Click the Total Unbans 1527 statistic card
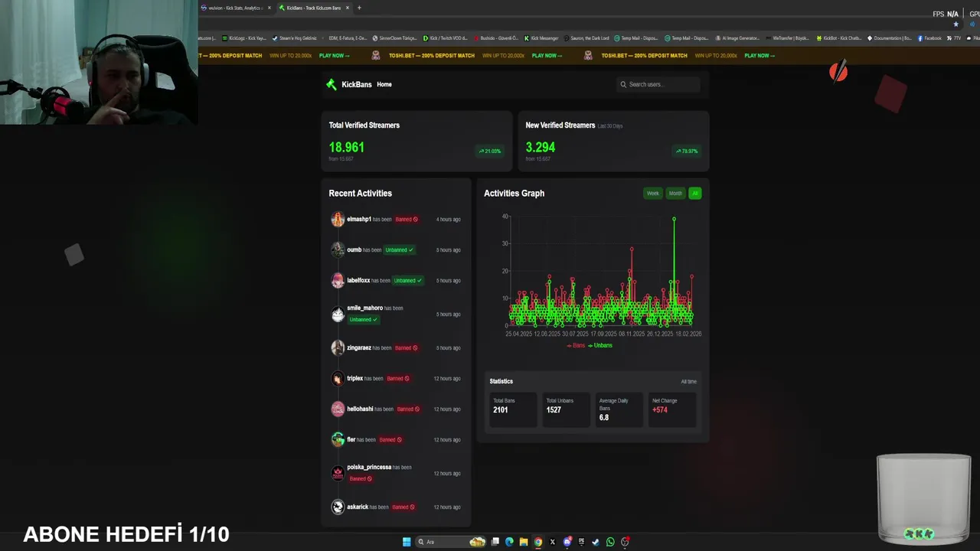 [566, 409]
